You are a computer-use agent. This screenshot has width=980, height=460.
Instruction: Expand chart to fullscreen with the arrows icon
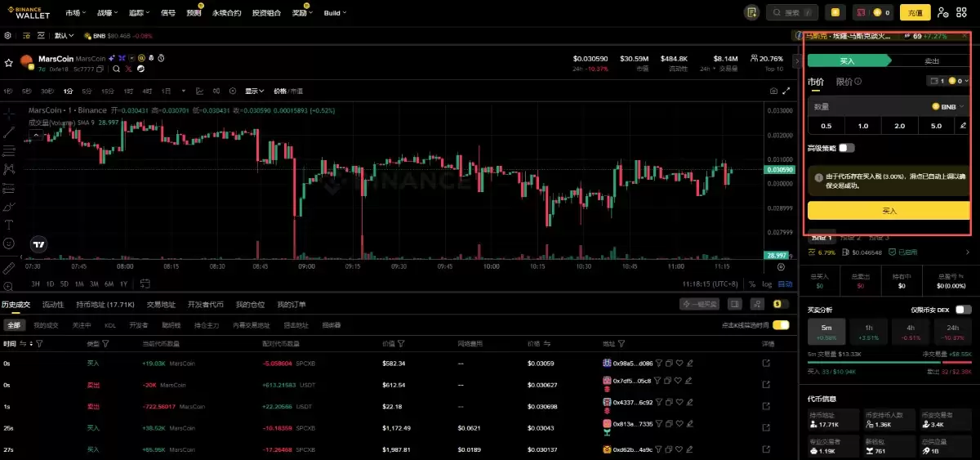pyautogui.click(x=786, y=91)
